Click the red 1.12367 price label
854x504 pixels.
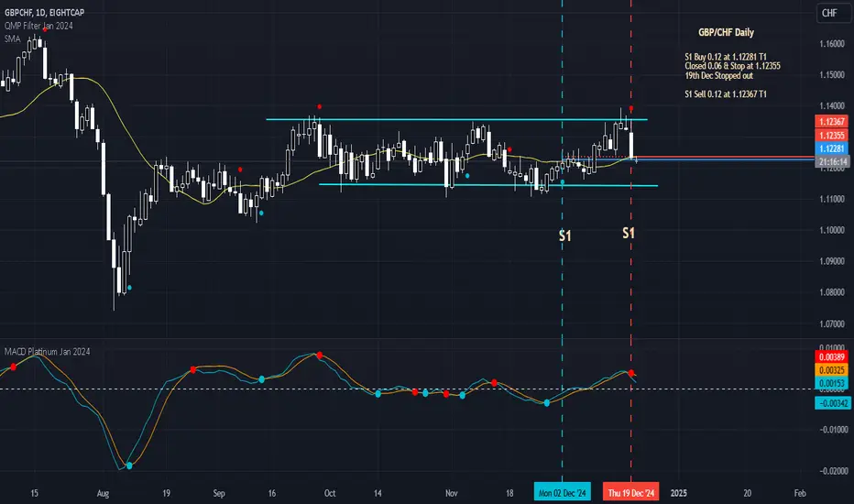832,122
